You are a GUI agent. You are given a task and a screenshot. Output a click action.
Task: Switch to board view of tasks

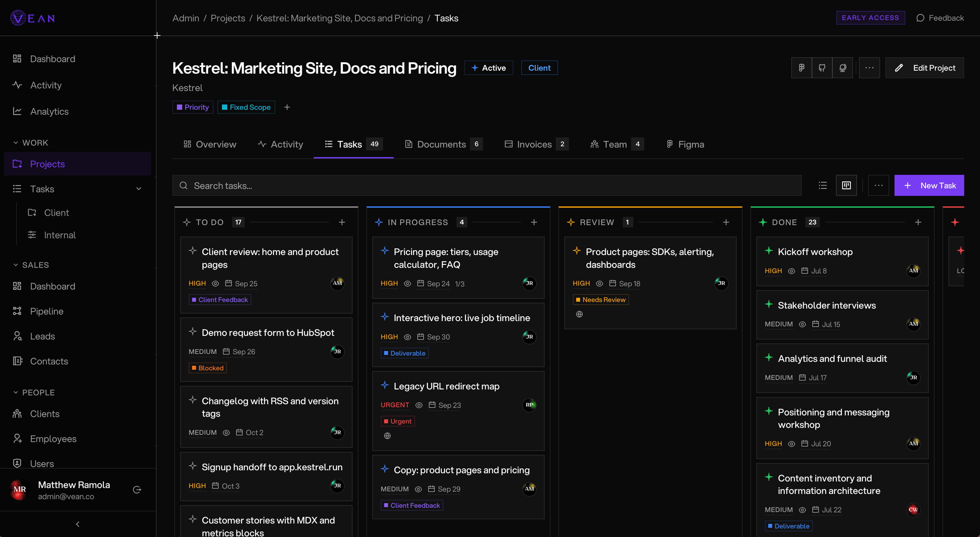(x=846, y=185)
